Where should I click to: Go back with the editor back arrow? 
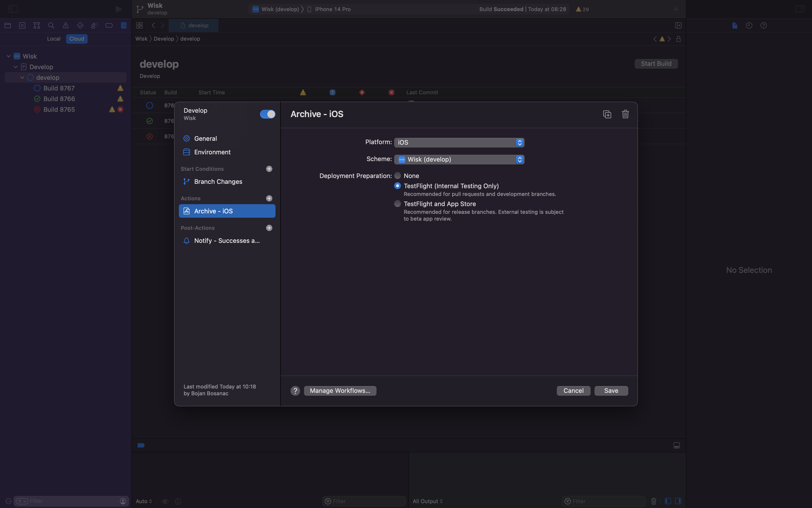tap(153, 26)
